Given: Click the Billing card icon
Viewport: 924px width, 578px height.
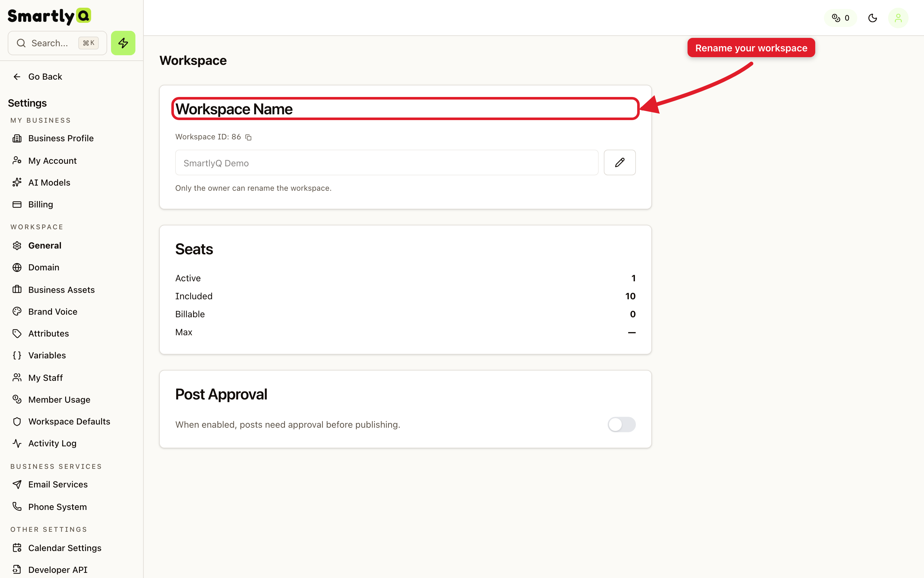Looking at the screenshot, I should (x=17, y=204).
